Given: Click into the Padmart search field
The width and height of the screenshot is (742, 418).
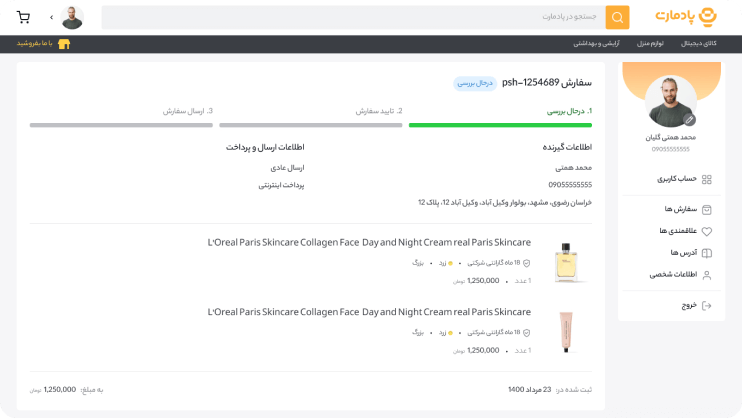Looking at the screenshot, I should (353, 18).
